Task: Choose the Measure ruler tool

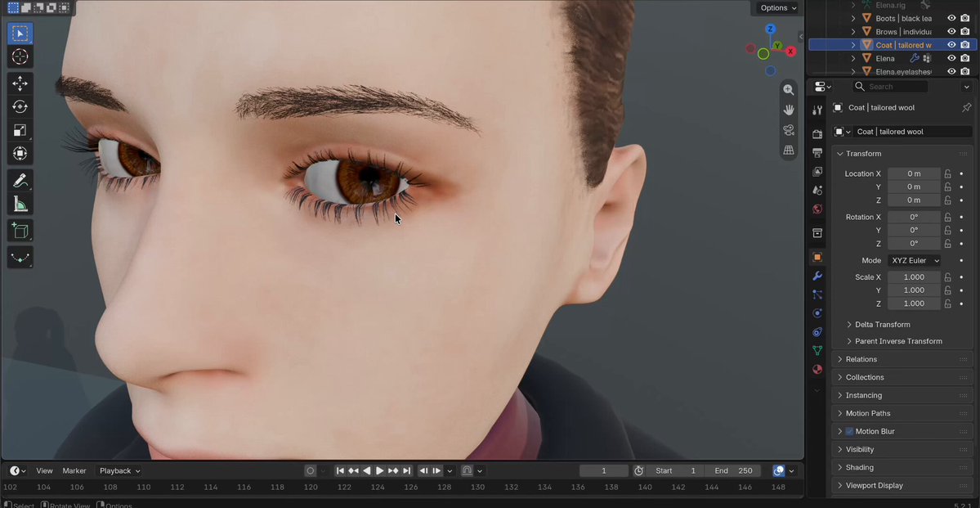Action: pyautogui.click(x=20, y=204)
